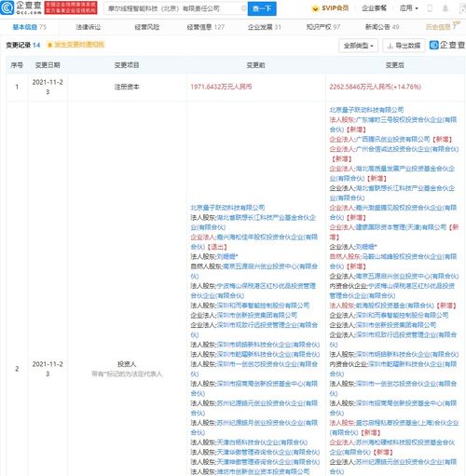Open 深圳市创新投资集团有限公司 link in 变更后
The height and width of the screenshot is (476, 466).
point(396,325)
